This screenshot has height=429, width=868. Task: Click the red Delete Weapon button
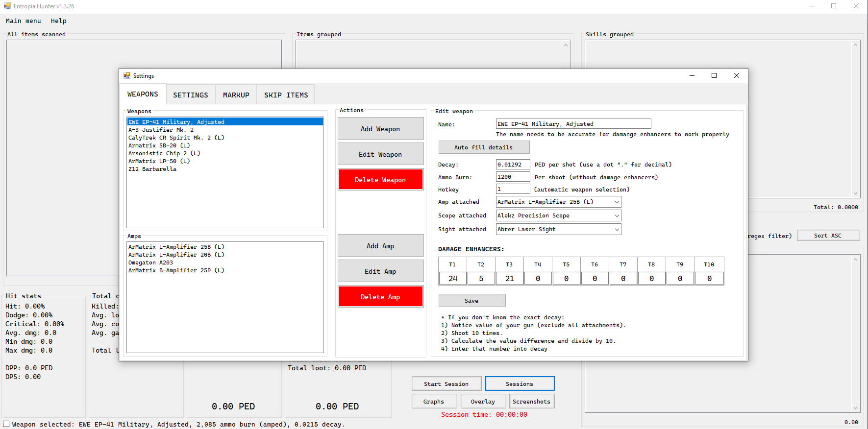click(380, 180)
